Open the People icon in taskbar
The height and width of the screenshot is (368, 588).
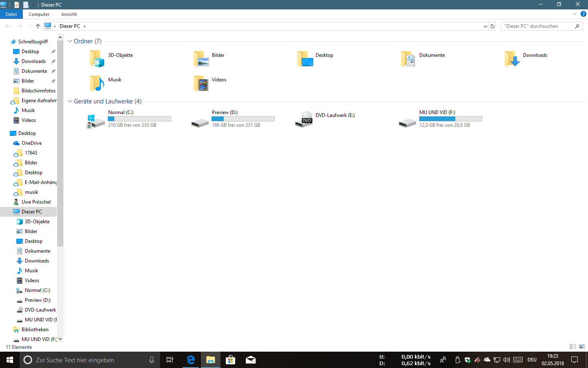(x=443, y=360)
